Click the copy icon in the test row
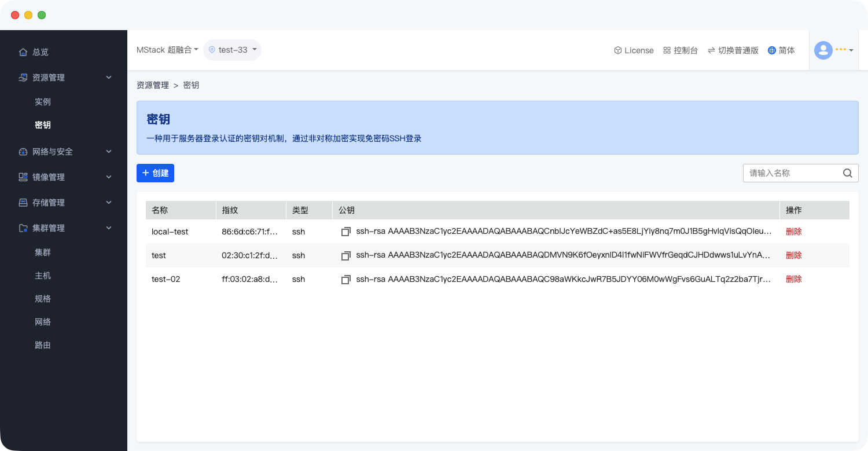 click(x=346, y=255)
